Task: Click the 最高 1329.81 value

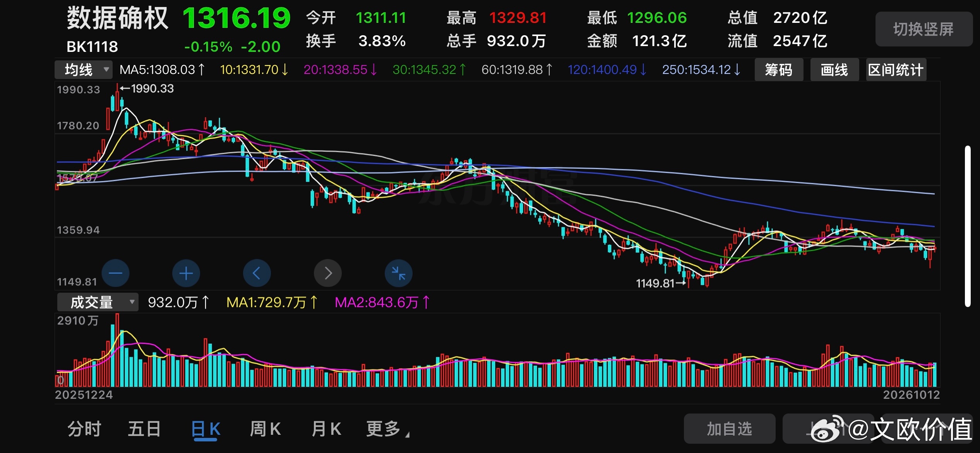Action: (x=518, y=18)
